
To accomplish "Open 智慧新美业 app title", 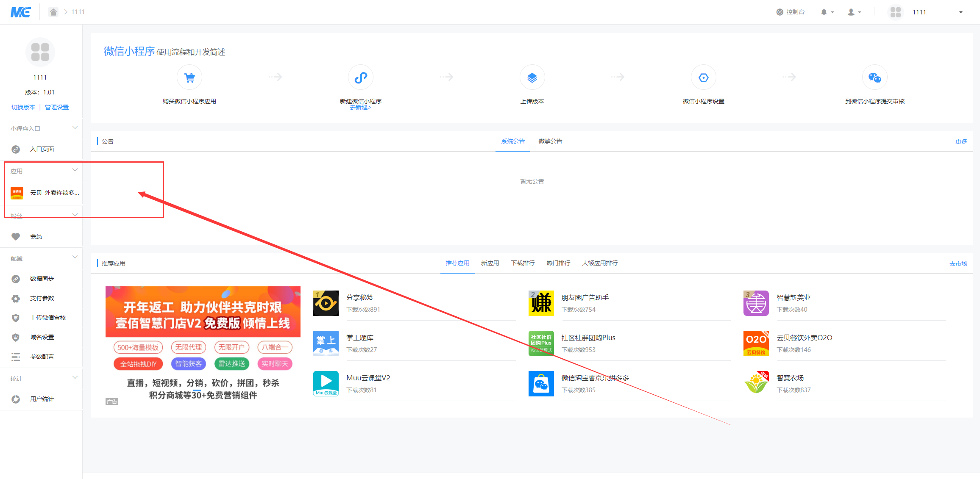I will 793,298.
